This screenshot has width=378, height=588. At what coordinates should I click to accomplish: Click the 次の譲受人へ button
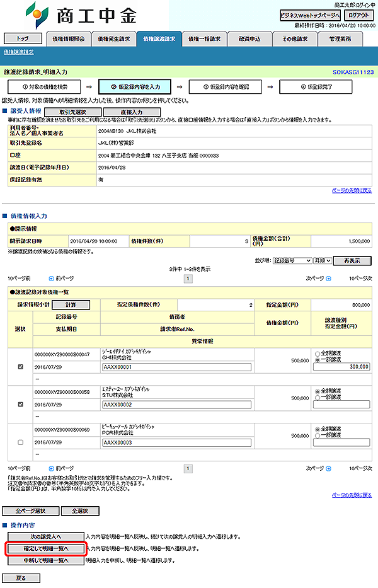point(46,536)
